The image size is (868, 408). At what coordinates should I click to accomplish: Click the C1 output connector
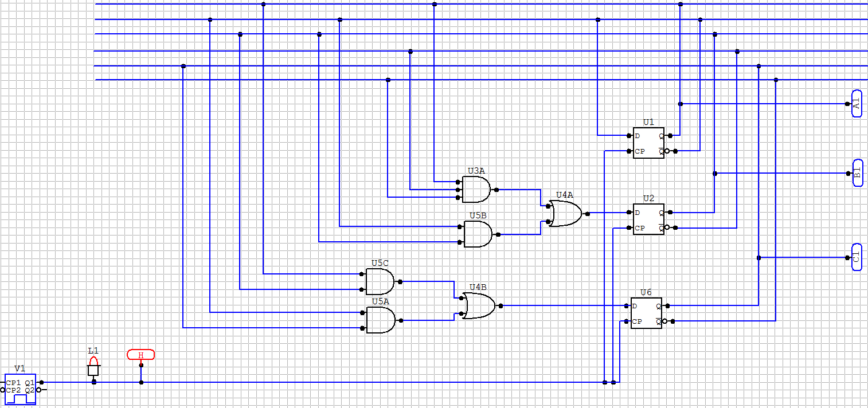pos(857,258)
